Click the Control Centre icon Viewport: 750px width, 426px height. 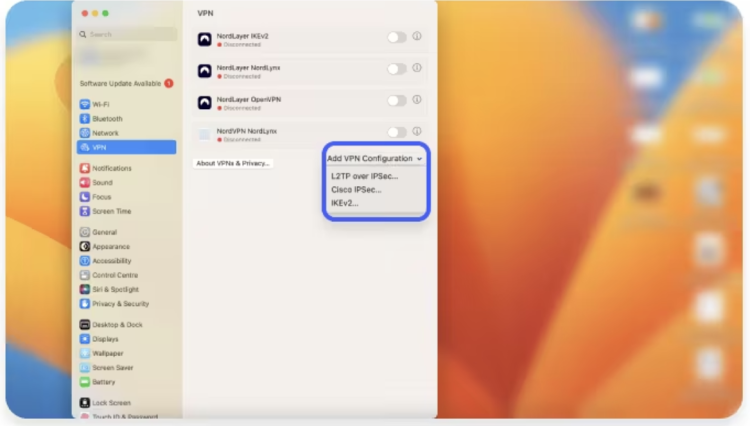click(85, 275)
